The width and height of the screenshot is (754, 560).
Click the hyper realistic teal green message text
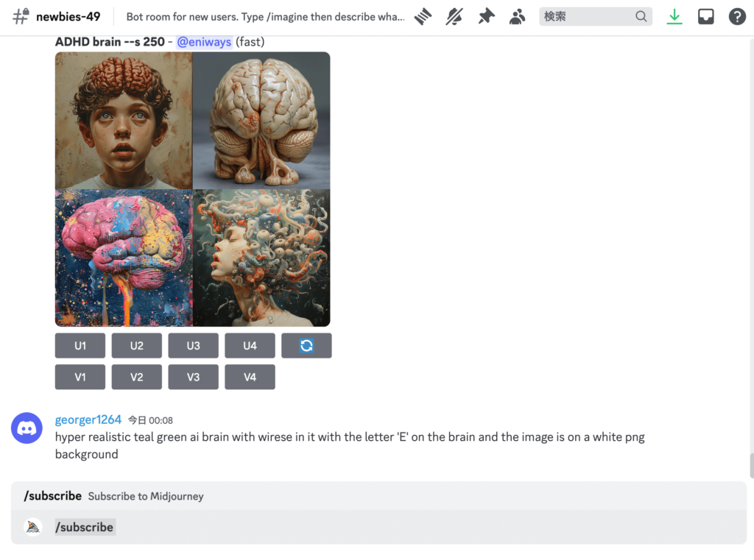(350, 446)
